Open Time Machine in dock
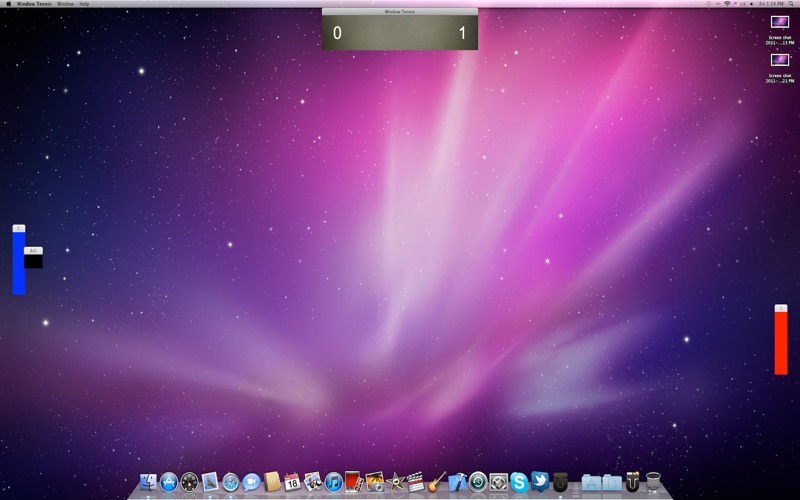Screen dimensions: 800x500 [x=478, y=482]
